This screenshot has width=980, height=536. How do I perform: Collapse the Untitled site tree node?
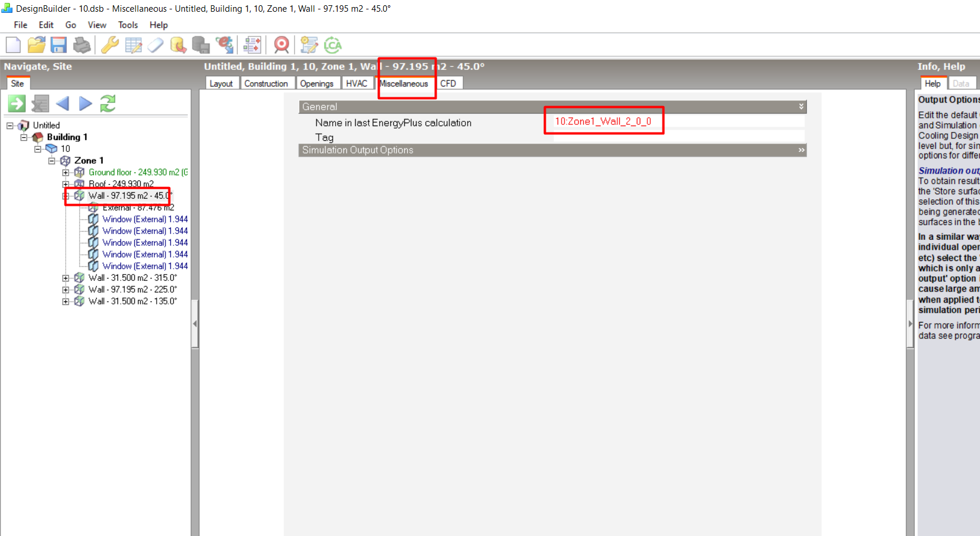[x=10, y=125]
